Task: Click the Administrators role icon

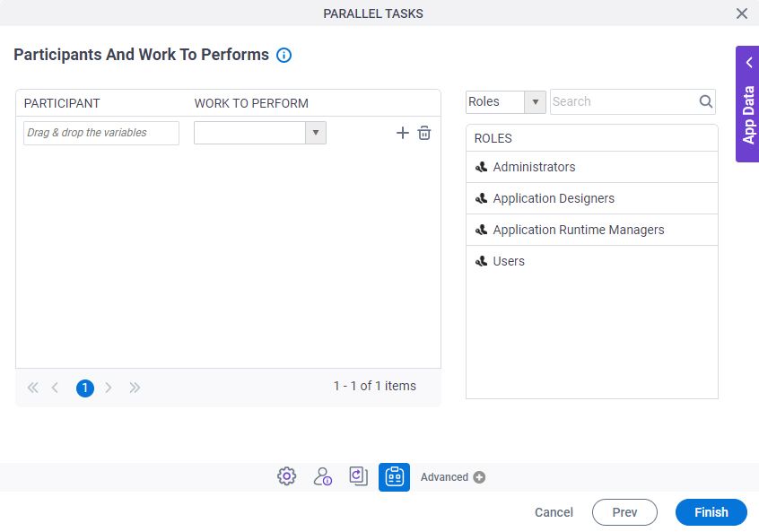Action: click(481, 168)
